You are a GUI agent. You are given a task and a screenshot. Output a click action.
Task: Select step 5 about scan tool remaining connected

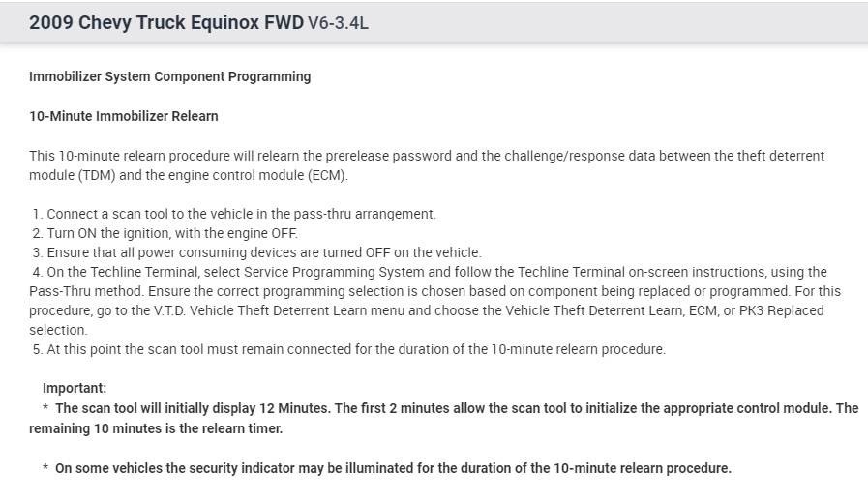point(348,349)
